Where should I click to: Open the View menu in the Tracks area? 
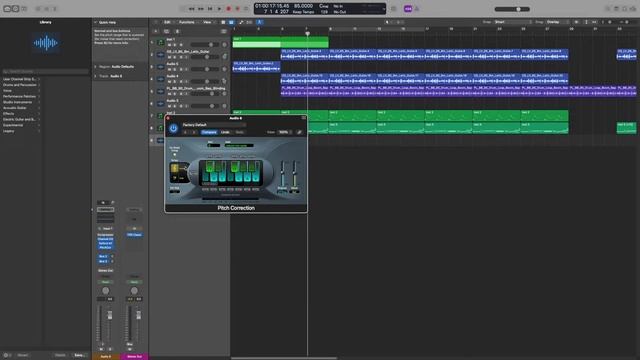(207, 22)
